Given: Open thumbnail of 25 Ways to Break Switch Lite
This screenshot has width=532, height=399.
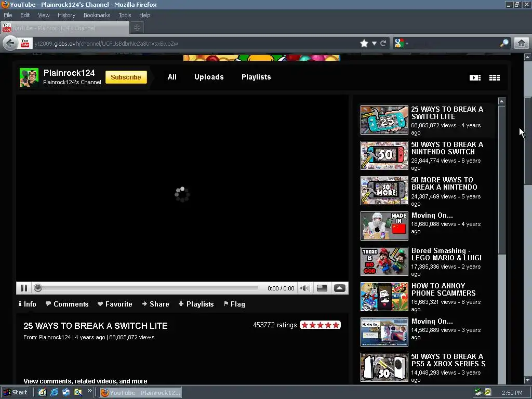Looking at the screenshot, I should (384, 120).
